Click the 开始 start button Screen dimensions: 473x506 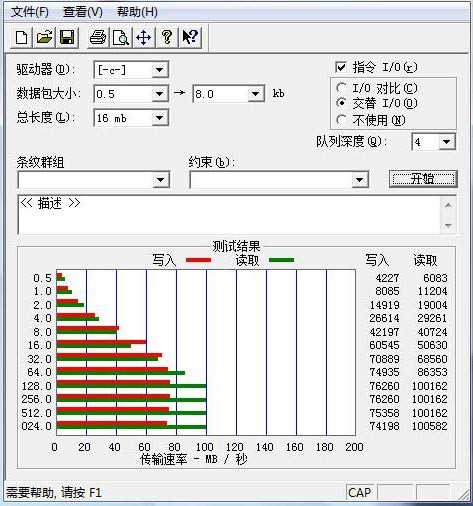(x=423, y=179)
